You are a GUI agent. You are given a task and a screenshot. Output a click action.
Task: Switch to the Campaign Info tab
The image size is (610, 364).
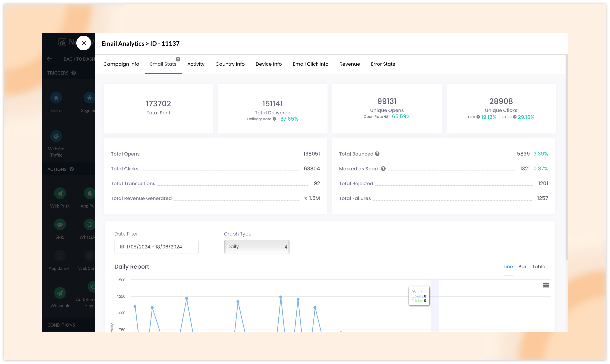(x=121, y=64)
